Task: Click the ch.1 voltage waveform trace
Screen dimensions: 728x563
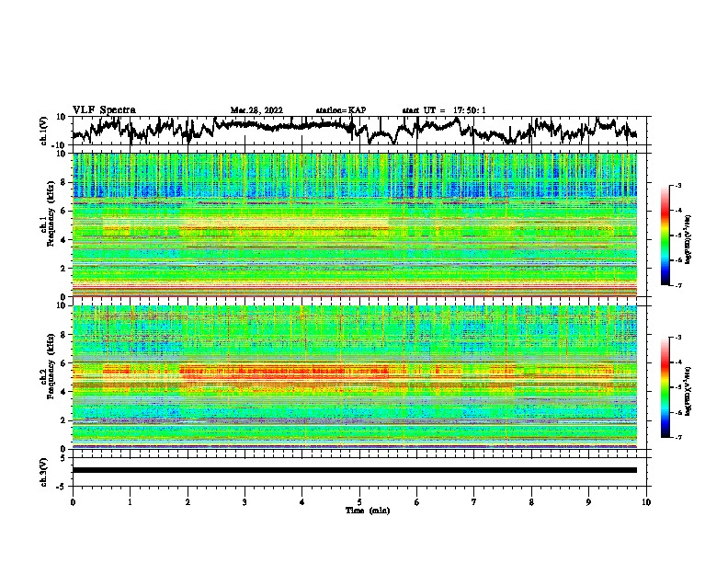Action: [x=354, y=131]
